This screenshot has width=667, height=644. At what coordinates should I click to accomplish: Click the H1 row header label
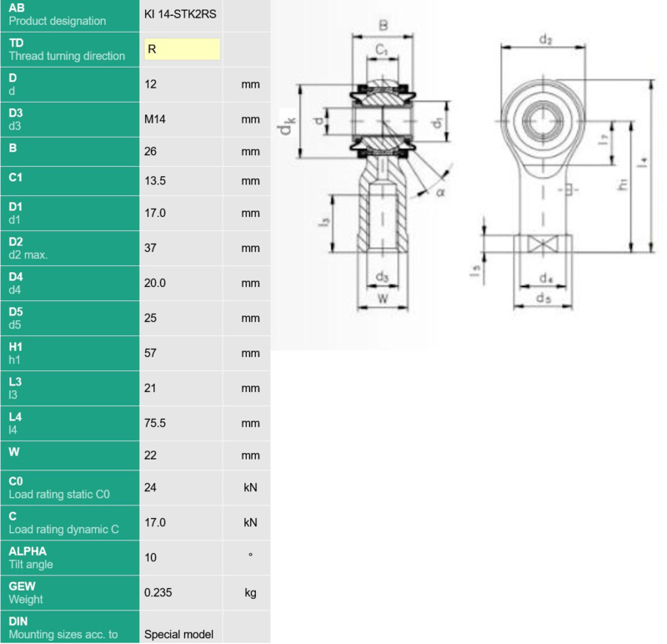(x=15, y=347)
